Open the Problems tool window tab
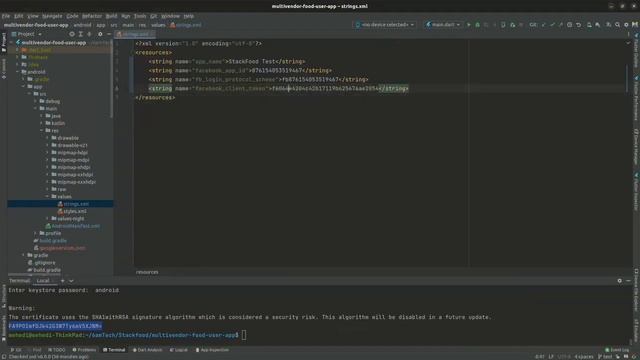640x360 pixels. pyautogui.click(x=84, y=350)
